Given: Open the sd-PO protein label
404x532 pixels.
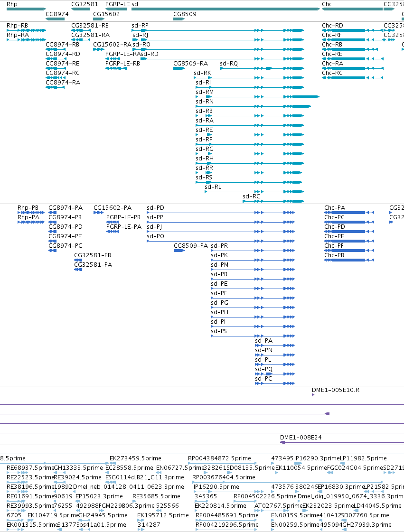Looking at the screenshot, I should [155, 236].
